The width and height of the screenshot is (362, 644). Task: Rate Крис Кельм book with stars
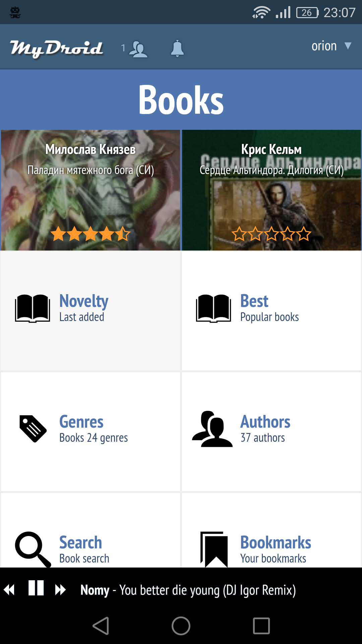tap(271, 234)
